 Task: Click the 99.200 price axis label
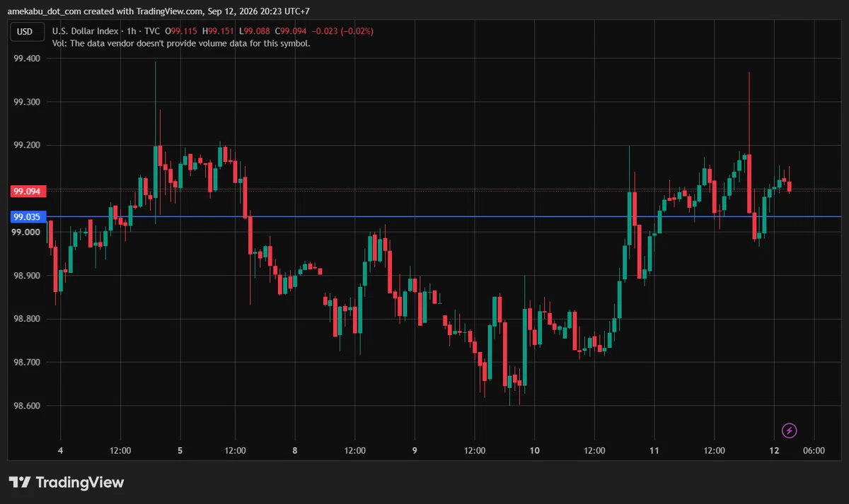[x=27, y=145]
